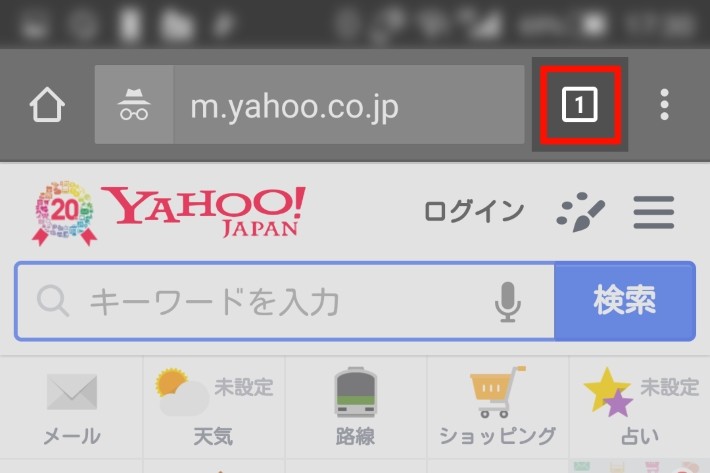Viewport: 710px width, 473px height.
Task: Tap 未設定 label on weather tile
Action: point(244,387)
